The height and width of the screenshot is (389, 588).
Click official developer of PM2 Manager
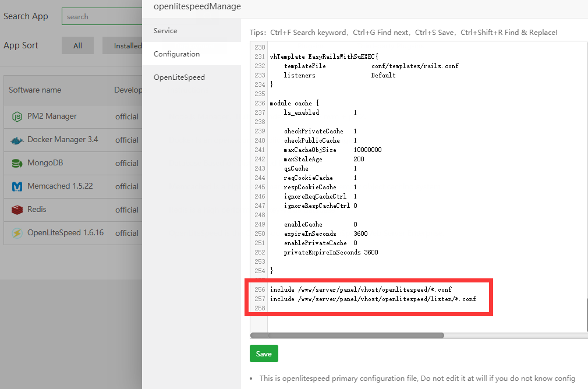coord(127,116)
